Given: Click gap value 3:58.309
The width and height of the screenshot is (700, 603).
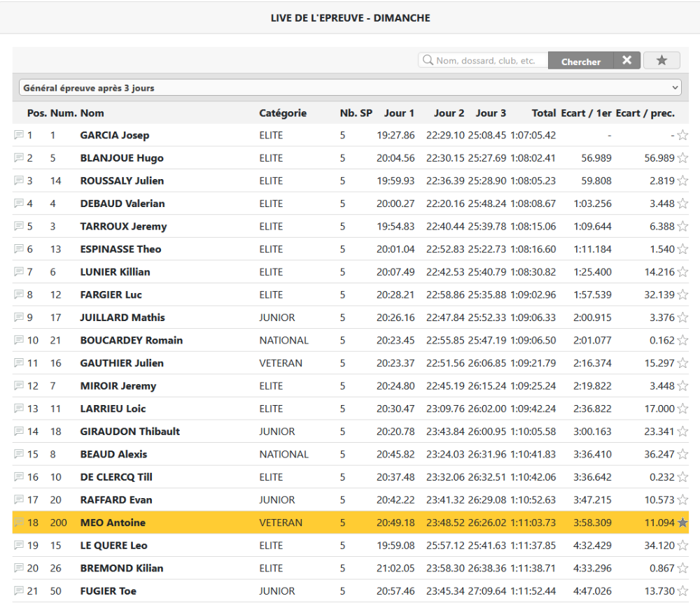Looking at the screenshot, I should [592, 523].
